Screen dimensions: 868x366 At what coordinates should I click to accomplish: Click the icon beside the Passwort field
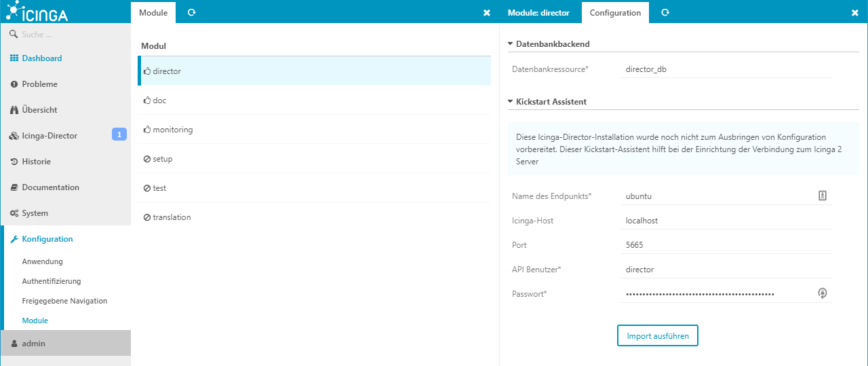coord(822,293)
